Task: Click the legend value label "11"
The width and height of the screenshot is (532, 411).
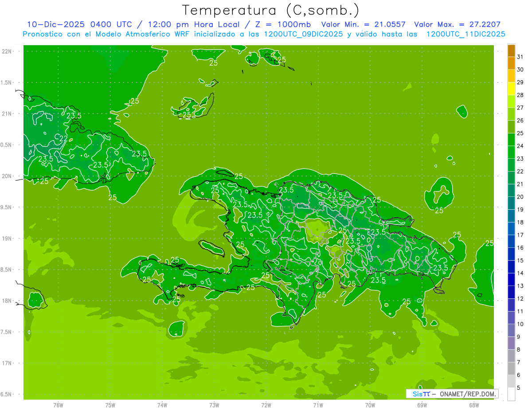Action: pos(520,312)
